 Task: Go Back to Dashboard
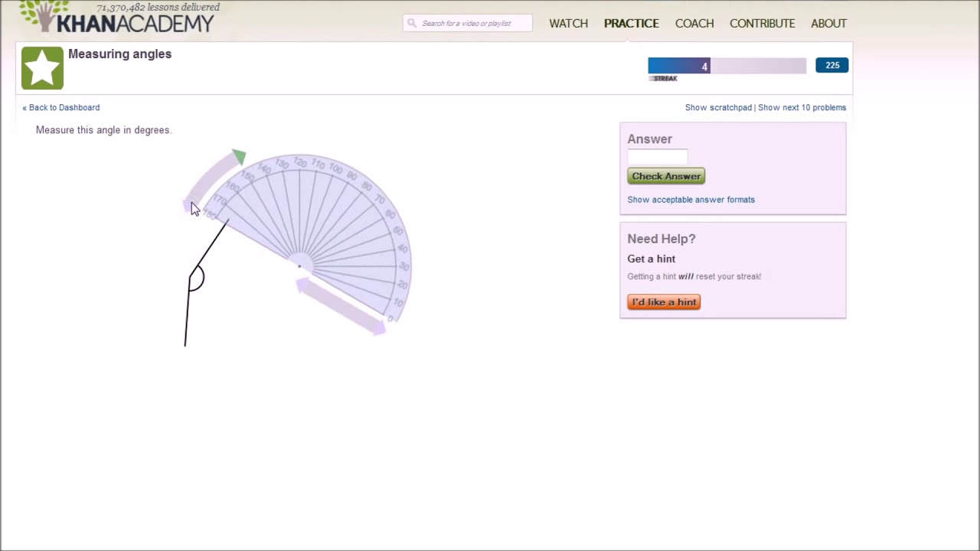coord(61,108)
